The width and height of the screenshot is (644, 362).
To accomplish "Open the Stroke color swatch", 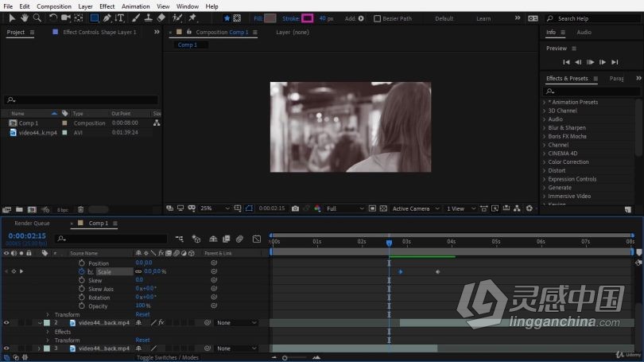I will click(307, 18).
